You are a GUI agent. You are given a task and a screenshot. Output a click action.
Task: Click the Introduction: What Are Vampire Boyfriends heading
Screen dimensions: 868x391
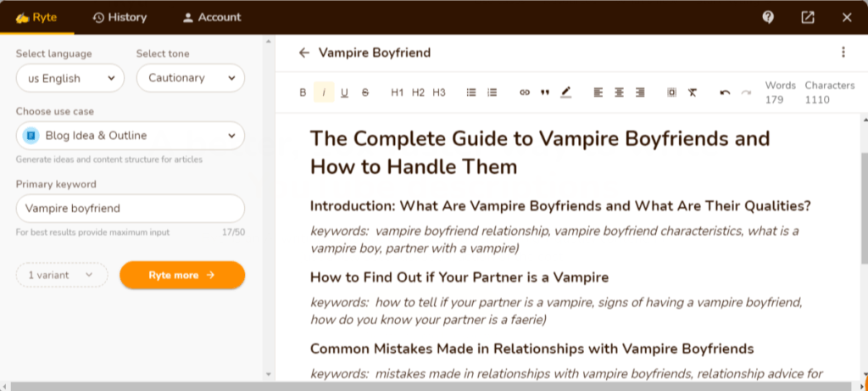click(x=560, y=206)
